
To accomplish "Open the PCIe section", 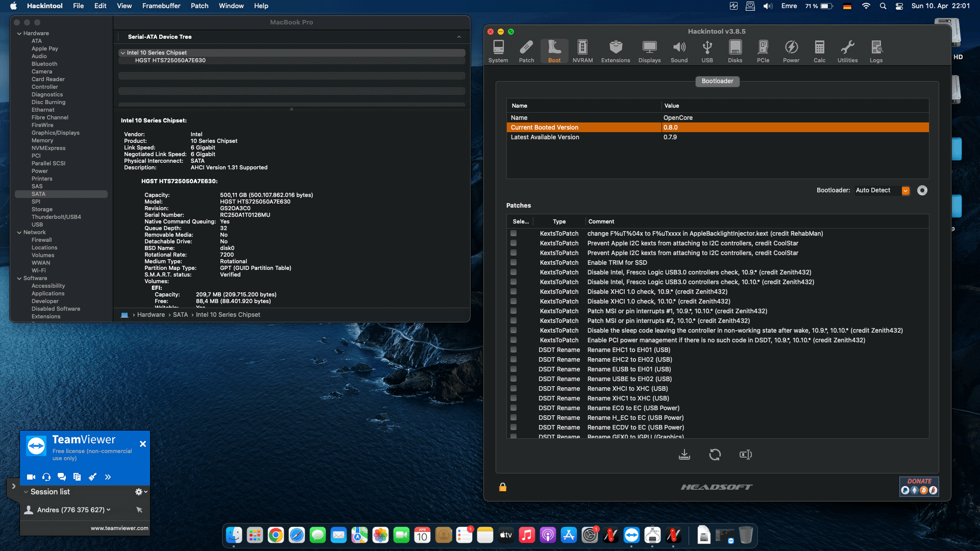I will [763, 52].
